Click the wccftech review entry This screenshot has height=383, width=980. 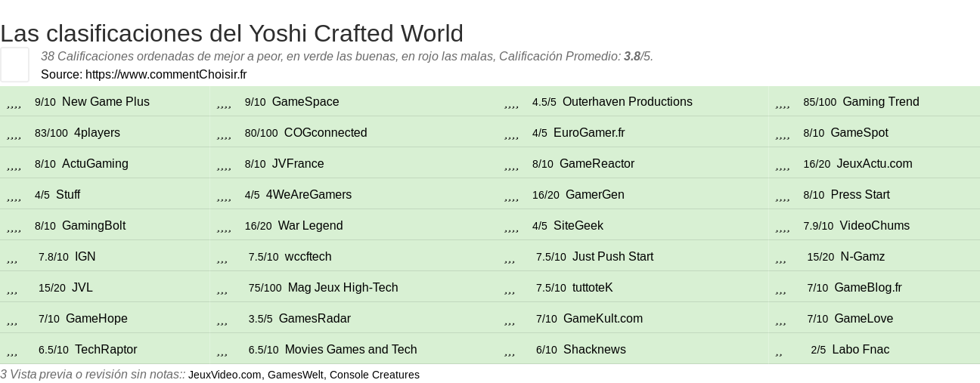tap(309, 256)
